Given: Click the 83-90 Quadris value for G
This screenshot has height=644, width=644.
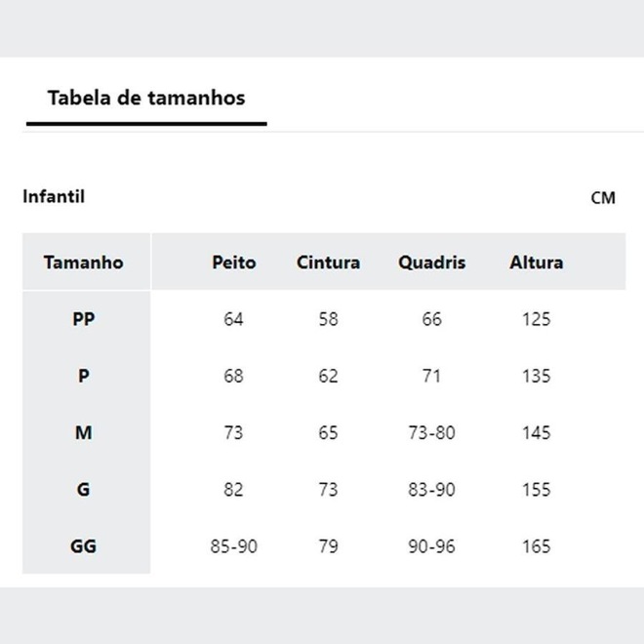Looking at the screenshot, I should click(431, 490).
